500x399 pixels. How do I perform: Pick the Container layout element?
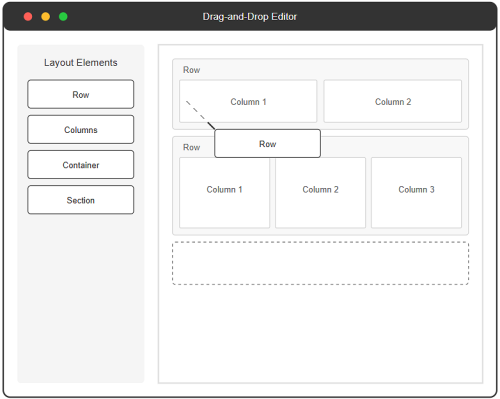point(81,165)
